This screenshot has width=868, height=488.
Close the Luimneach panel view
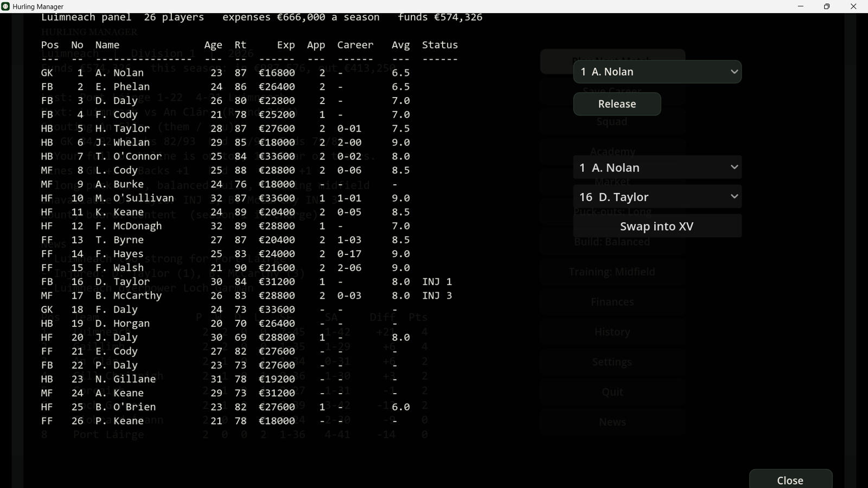pos(790,479)
